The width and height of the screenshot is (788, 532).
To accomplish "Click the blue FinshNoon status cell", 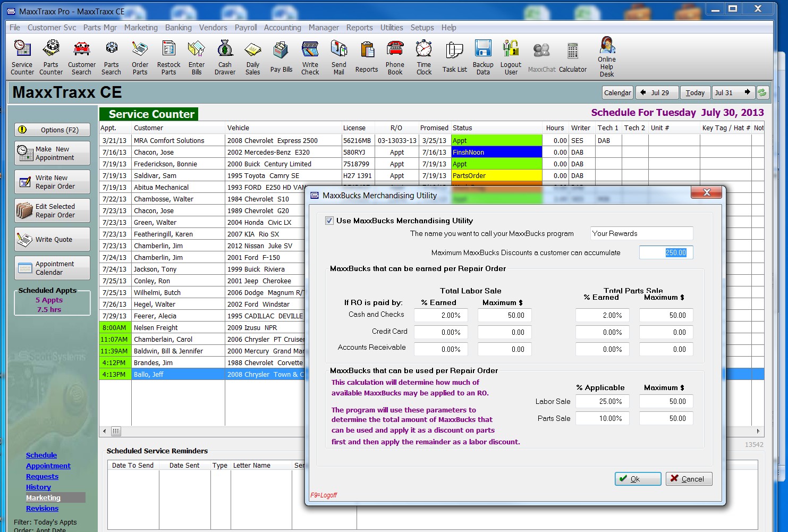I will tap(497, 153).
